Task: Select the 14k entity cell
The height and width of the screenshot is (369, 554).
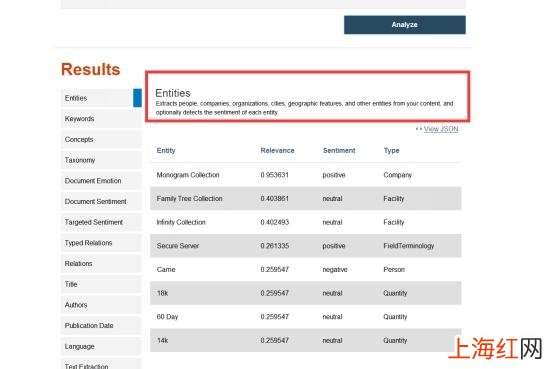Action: [x=163, y=340]
